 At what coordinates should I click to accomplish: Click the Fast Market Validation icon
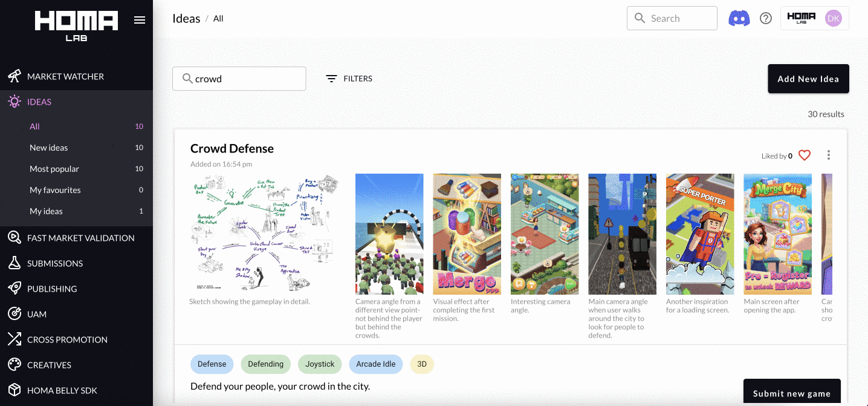[x=15, y=238]
